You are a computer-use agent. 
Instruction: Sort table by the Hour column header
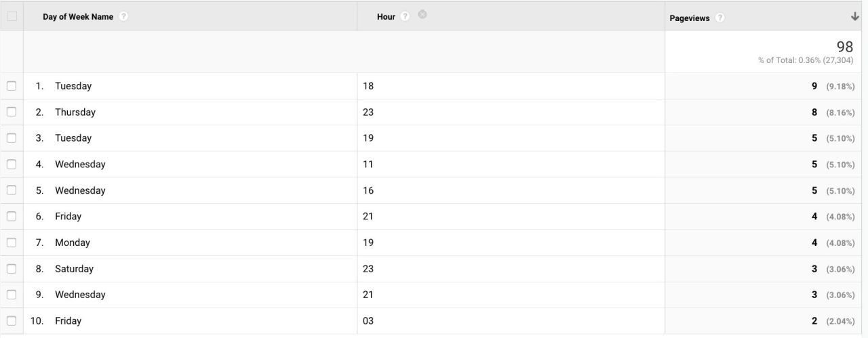click(386, 17)
